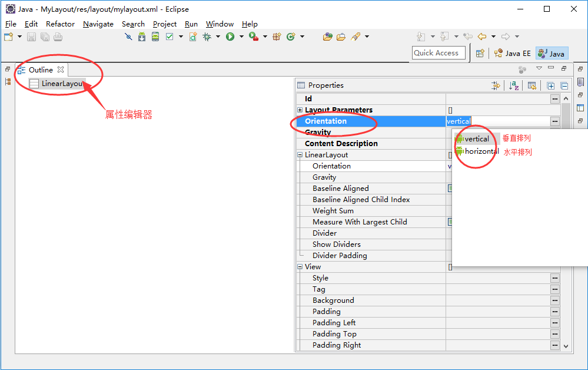Click the yellow Back navigation arrow
Viewport: 588px width, 370px height.
[482, 37]
